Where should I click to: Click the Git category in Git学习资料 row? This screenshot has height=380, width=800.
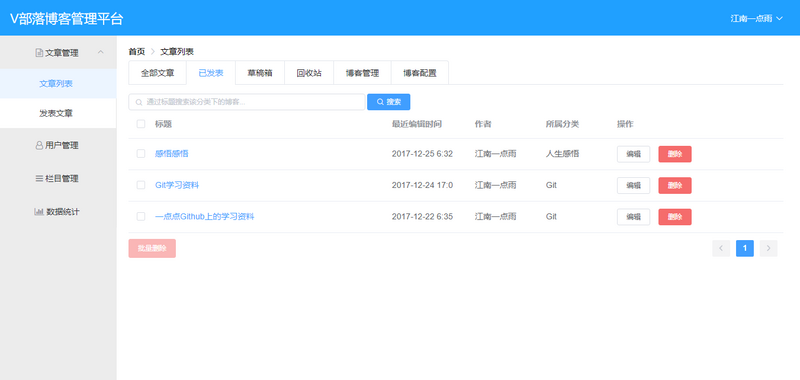point(551,185)
